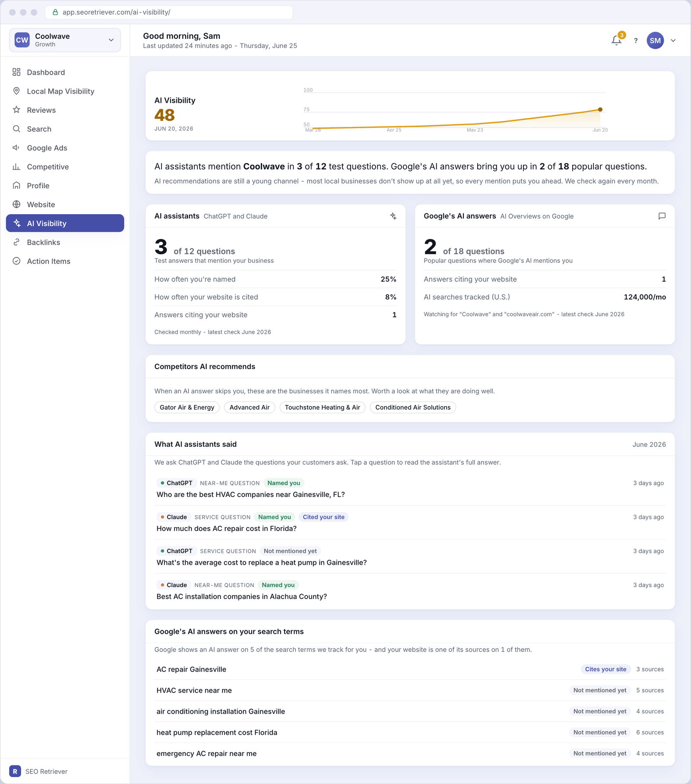691x784 pixels.
Task: Select the Touchstone Heating & Air chip
Action: [x=323, y=407]
